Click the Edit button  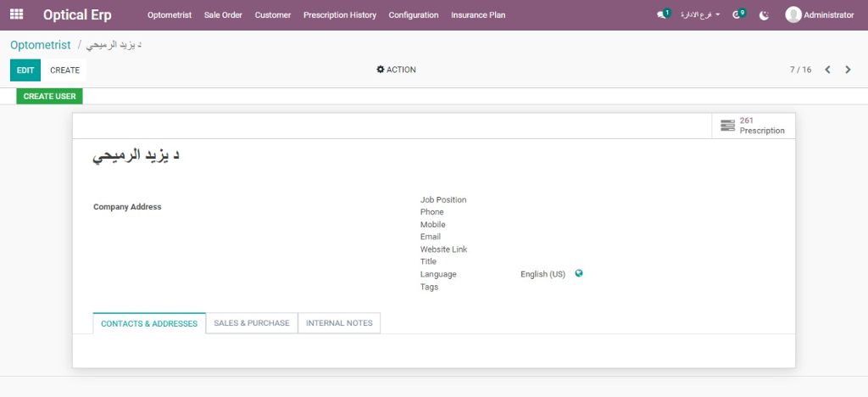25,70
